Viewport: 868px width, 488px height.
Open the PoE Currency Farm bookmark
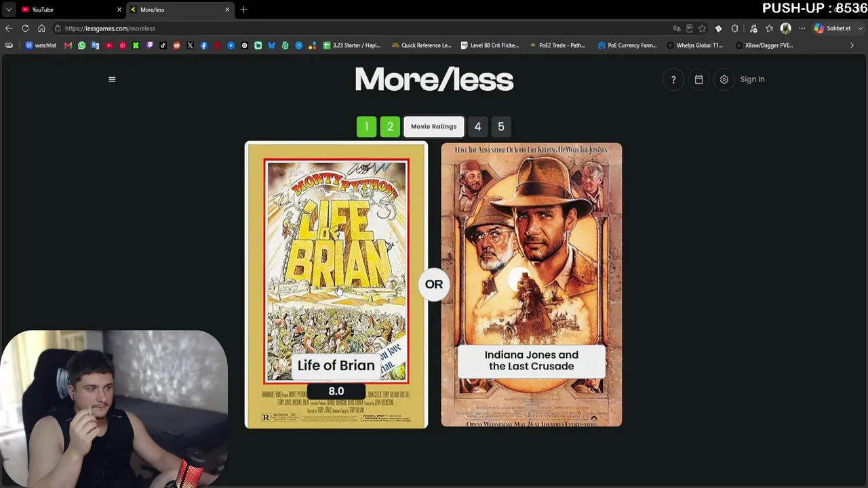tap(627, 45)
